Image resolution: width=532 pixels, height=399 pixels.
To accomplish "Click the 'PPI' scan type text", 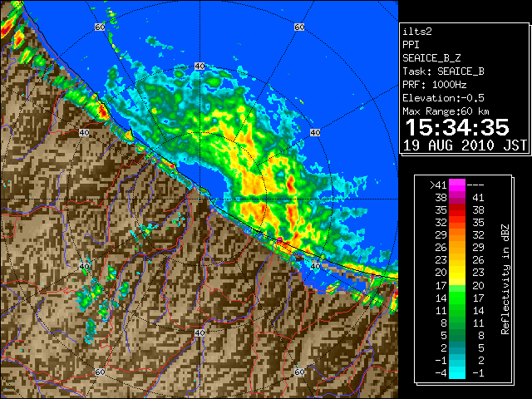I will tap(411, 45).
